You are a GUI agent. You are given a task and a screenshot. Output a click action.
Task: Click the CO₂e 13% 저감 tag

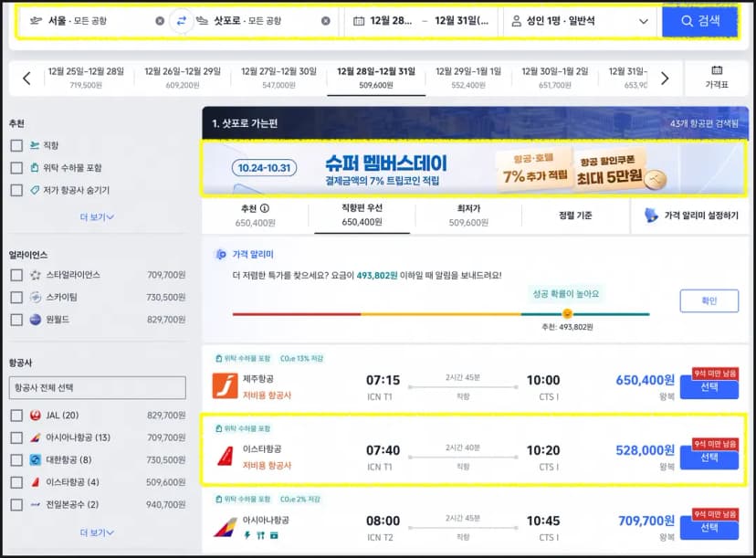(302, 358)
